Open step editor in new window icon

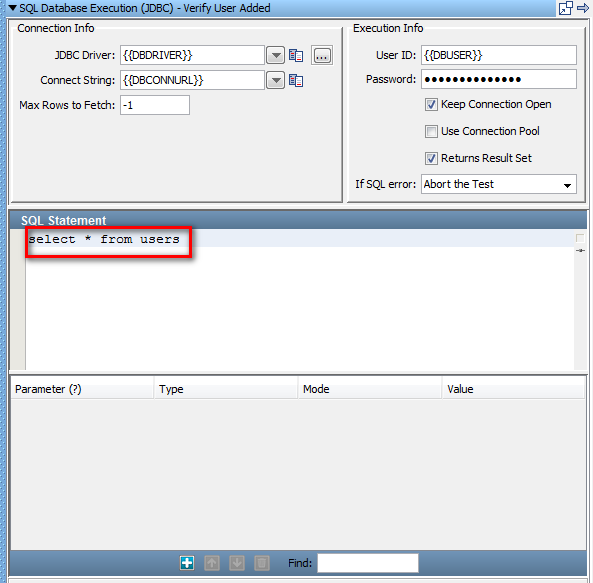pyautogui.click(x=566, y=8)
